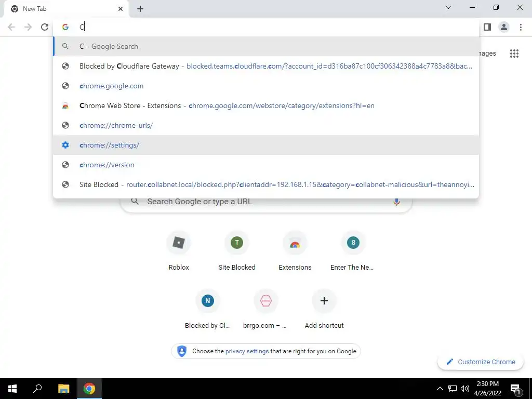Select the chrome://version suggestion
532x399 pixels.
[x=266, y=165]
